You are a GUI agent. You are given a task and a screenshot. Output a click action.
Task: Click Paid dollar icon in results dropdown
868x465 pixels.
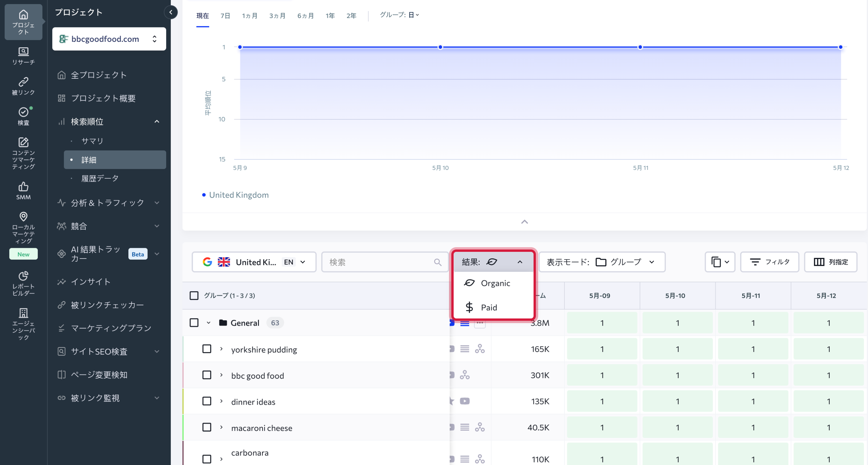point(469,307)
